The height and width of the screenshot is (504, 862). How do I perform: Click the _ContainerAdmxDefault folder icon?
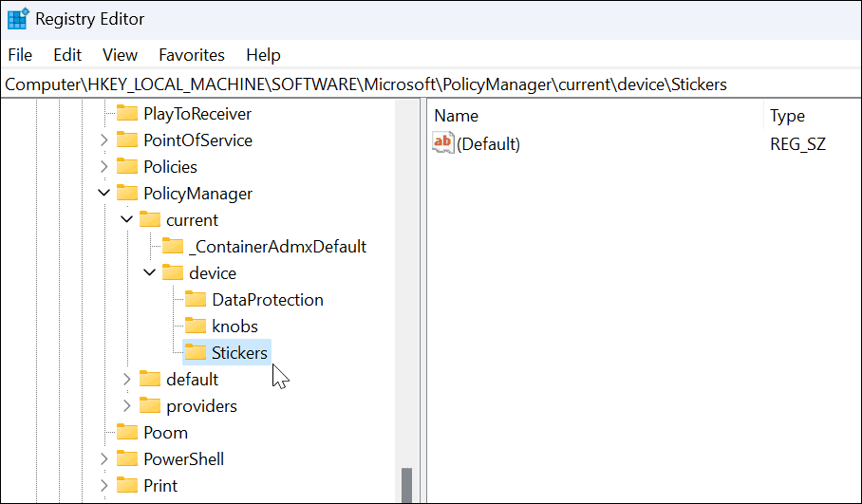[x=173, y=247]
